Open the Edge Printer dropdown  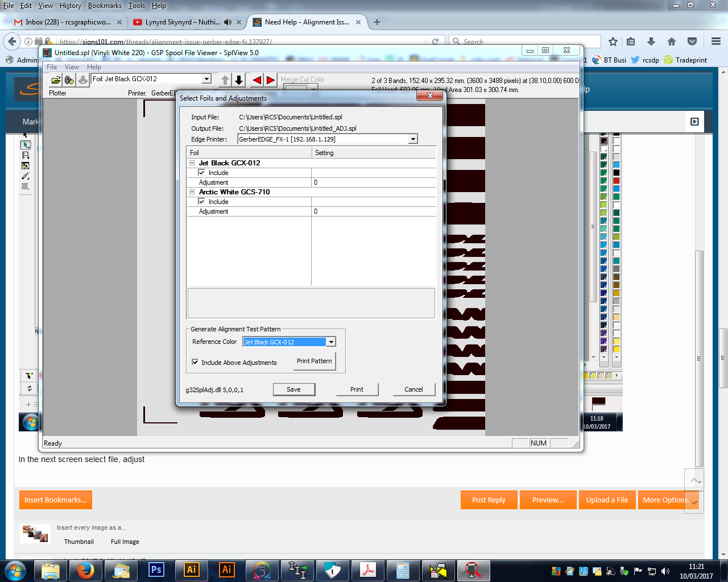(x=413, y=139)
